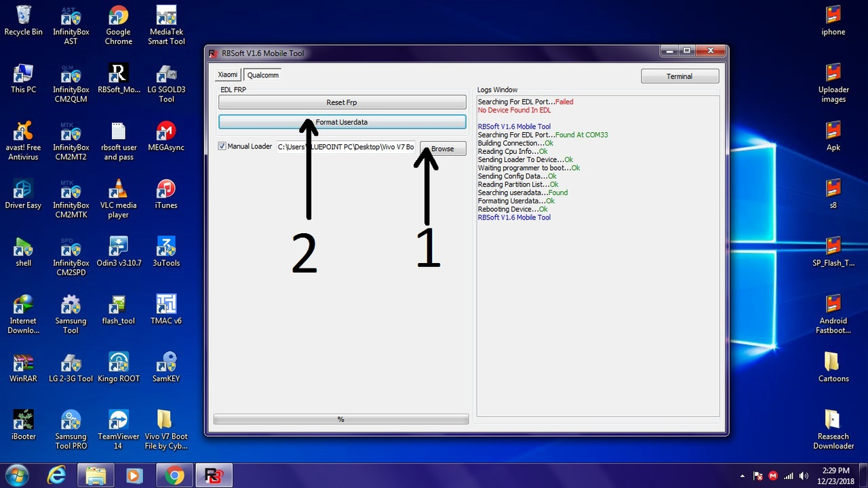This screenshot has width=868, height=488.
Task: Open TMAC v6 desktop shortcut
Action: pos(166,310)
